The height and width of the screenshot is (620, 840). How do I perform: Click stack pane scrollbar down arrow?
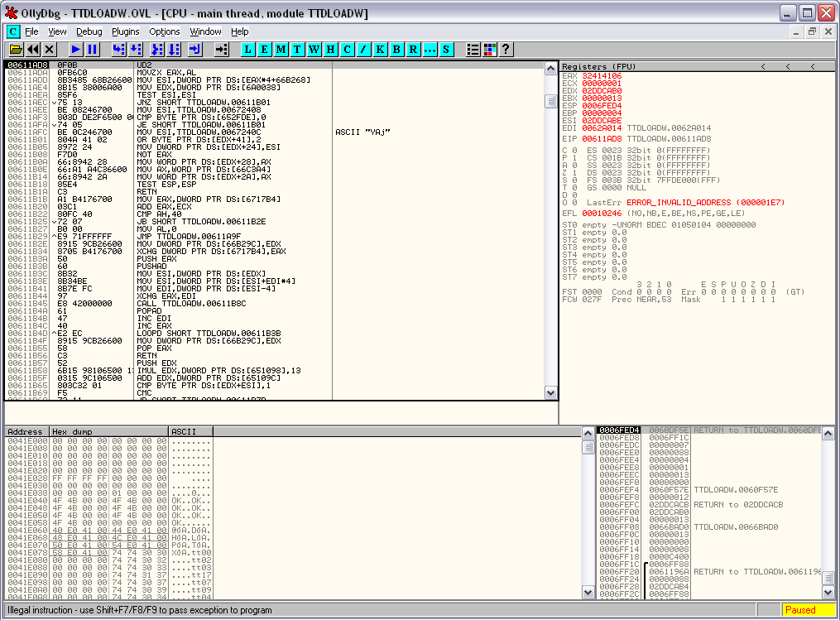tap(828, 592)
